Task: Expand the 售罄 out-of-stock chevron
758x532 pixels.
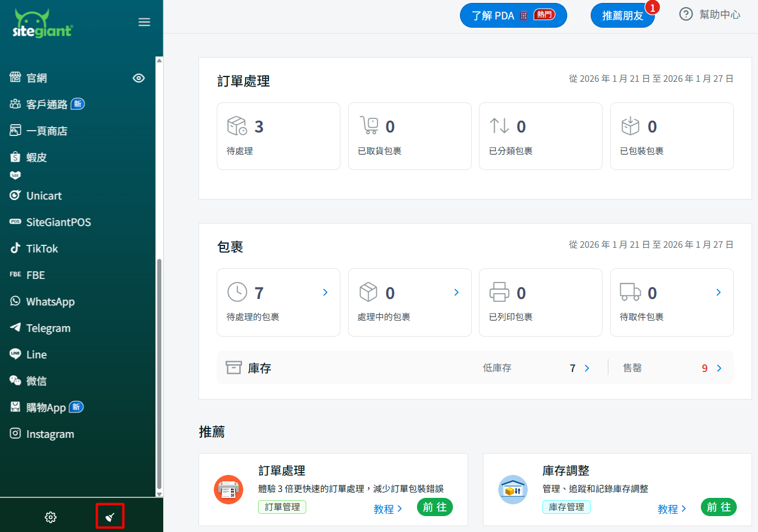Action: [719, 368]
